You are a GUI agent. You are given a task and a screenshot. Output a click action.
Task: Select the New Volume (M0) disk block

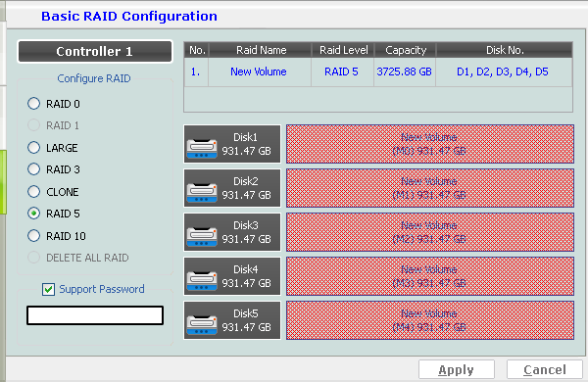(x=430, y=144)
